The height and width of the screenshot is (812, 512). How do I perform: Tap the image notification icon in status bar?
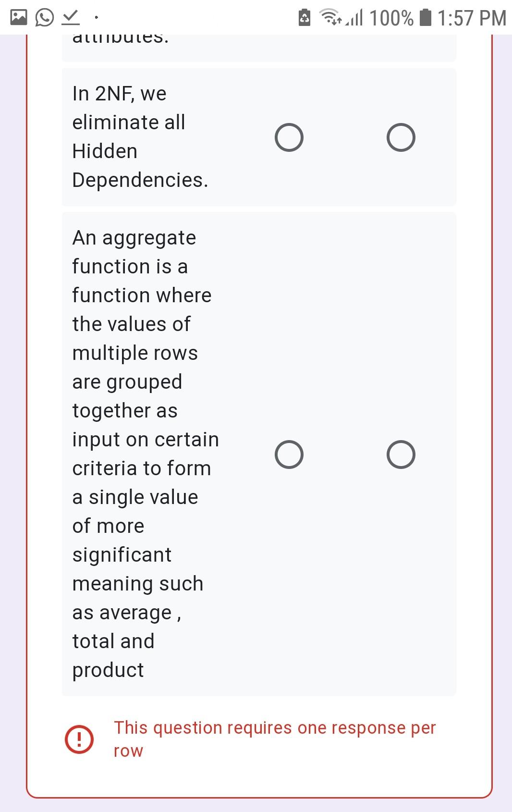coord(19,18)
